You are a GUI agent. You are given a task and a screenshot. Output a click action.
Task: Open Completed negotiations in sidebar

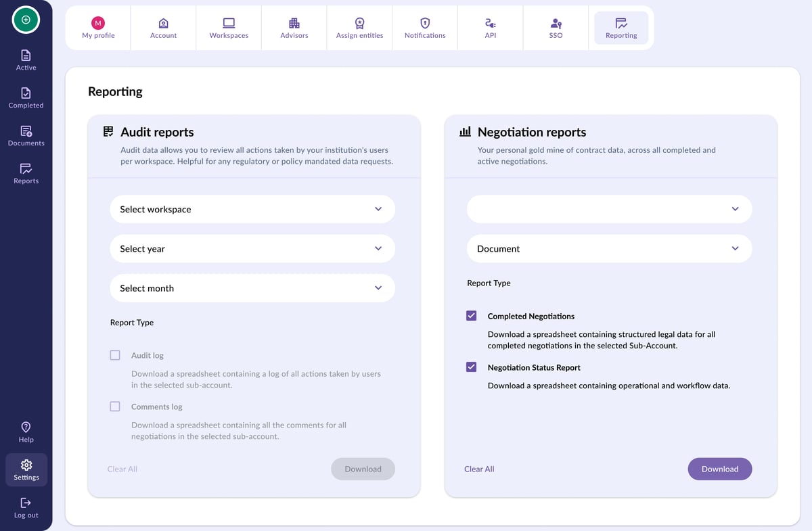click(26, 98)
